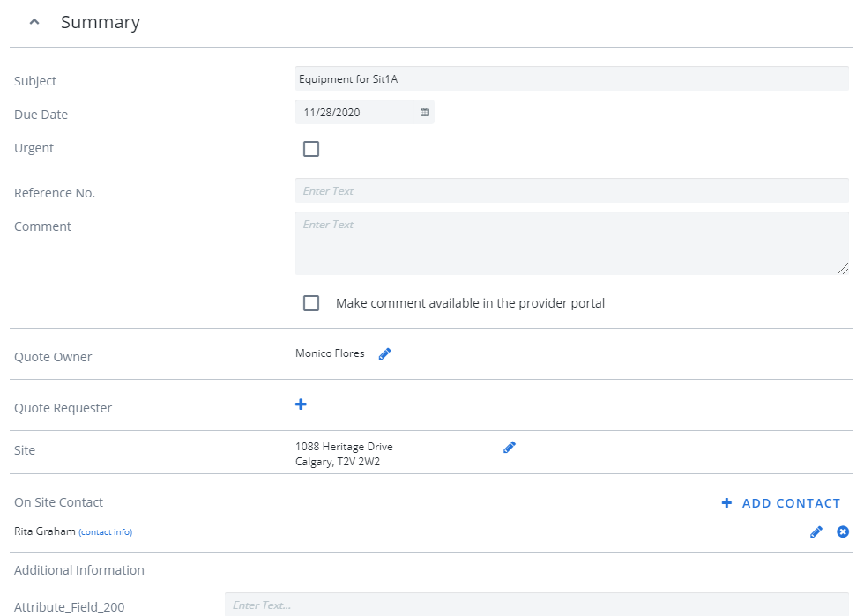Click the Attribute_Field_200 text input

point(537,605)
